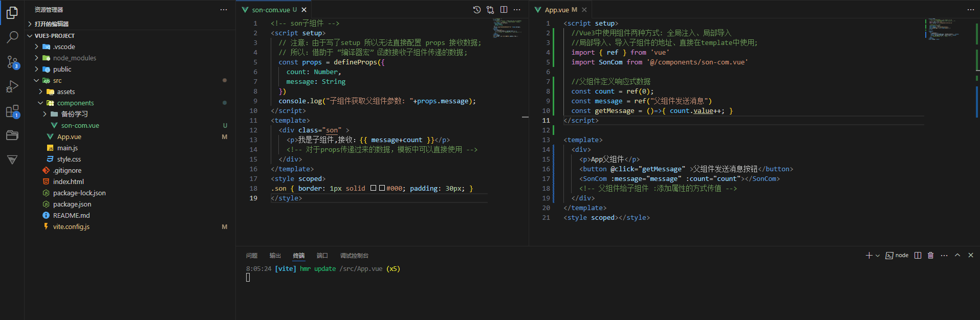Image resolution: width=980 pixels, height=320 pixels.
Task: Open timeline history for son-com.vue editor
Action: click(x=477, y=10)
